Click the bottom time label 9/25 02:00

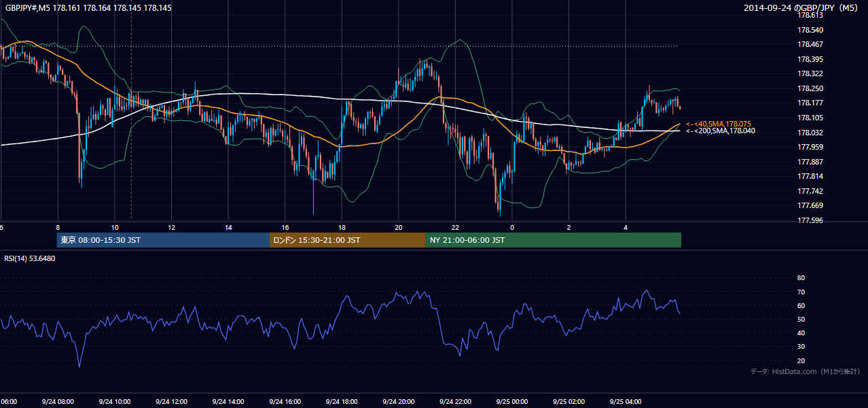click(x=569, y=402)
